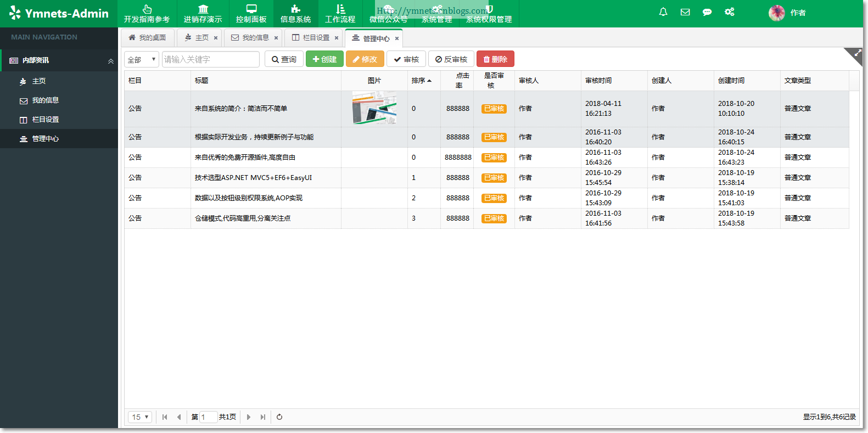Click the 反审核 button
868x433 pixels.
click(451, 59)
